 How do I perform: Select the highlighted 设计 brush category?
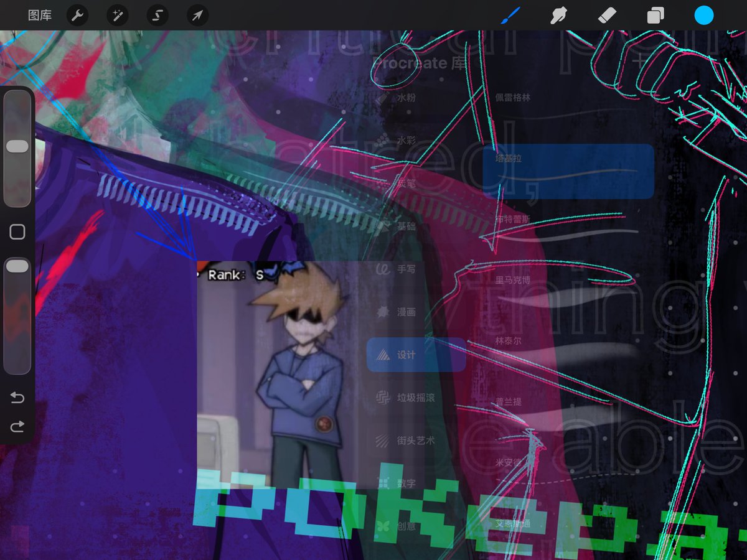point(416,355)
